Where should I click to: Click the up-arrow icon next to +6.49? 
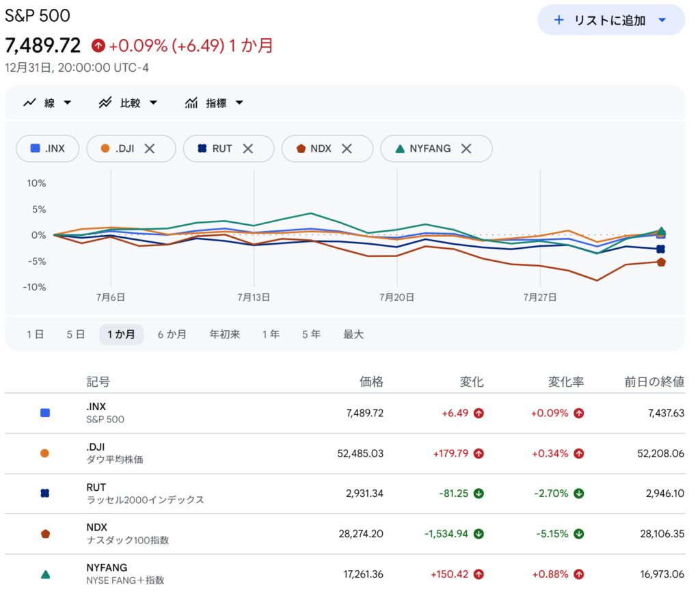[x=479, y=414]
